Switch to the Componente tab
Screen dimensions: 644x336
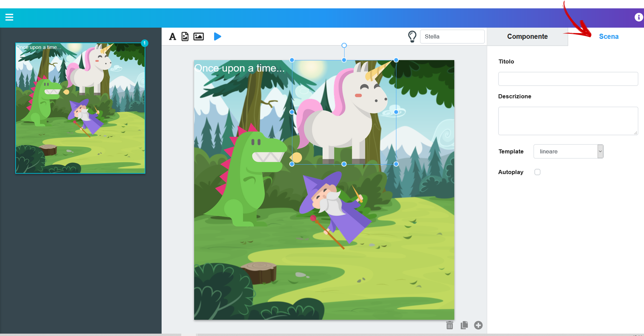(527, 37)
